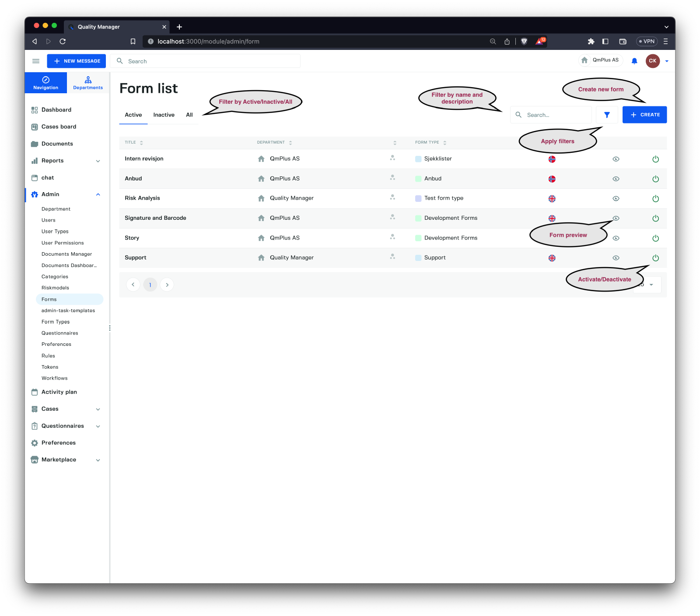The height and width of the screenshot is (616, 700).
Task: Expand the Reports sidebar menu
Action: pos(98,161)
